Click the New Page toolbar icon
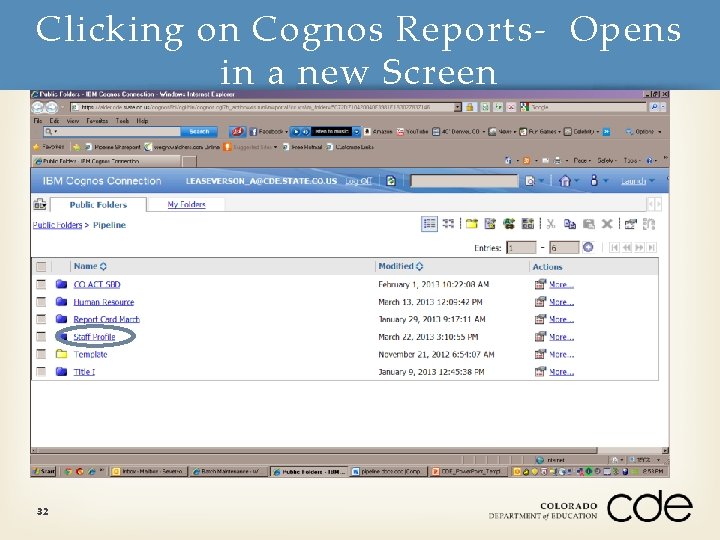 click(x=528, y=224)
